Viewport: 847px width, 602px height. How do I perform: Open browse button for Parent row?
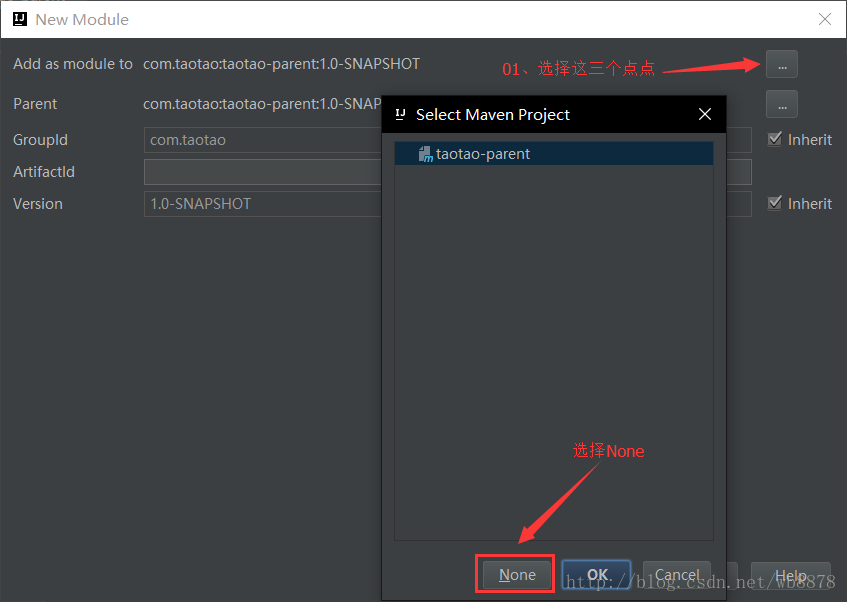point(782,104)
